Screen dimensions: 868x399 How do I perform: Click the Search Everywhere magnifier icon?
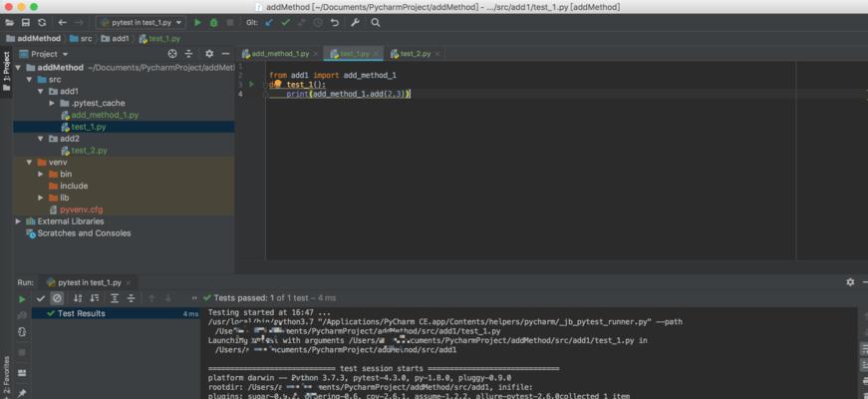point(376,23)
